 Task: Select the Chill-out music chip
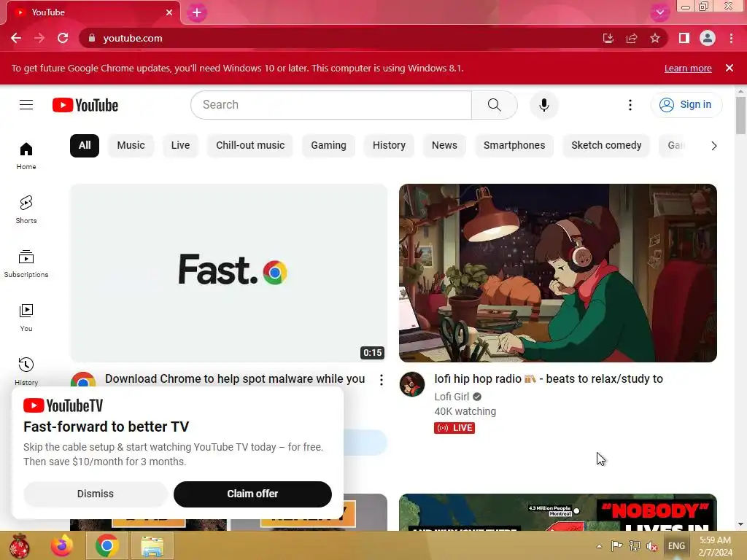coord(250,146)
